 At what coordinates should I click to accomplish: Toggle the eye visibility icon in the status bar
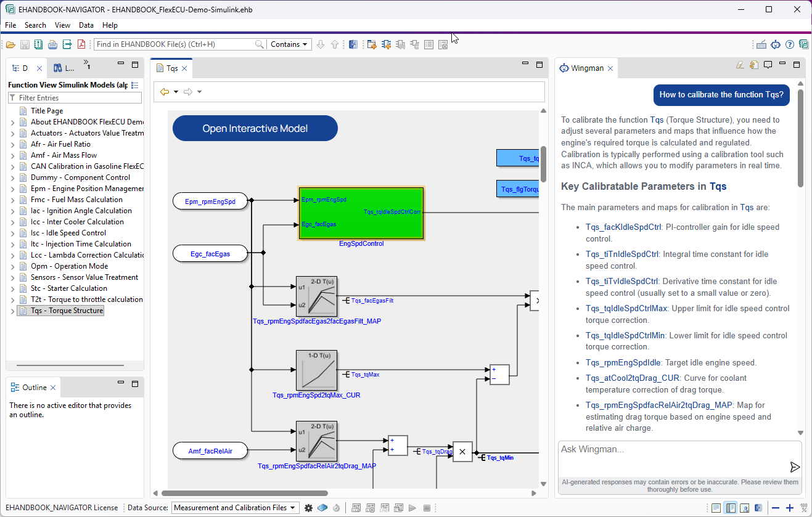click(322, 507)
